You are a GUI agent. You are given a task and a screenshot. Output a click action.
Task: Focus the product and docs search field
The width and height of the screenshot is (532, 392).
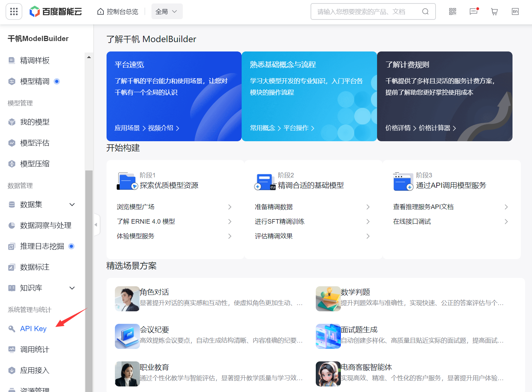pos(373,11)
